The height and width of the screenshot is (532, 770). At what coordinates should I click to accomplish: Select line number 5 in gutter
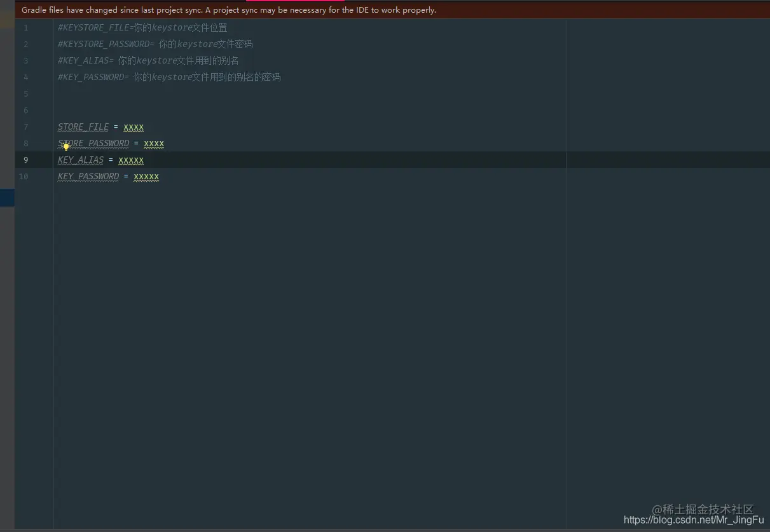click(26, 94)
